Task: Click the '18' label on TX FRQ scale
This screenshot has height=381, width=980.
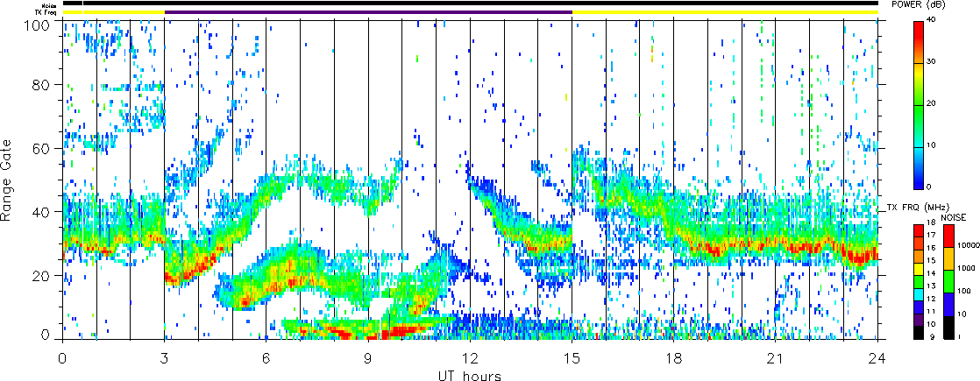Action: [x=931, y=222]
